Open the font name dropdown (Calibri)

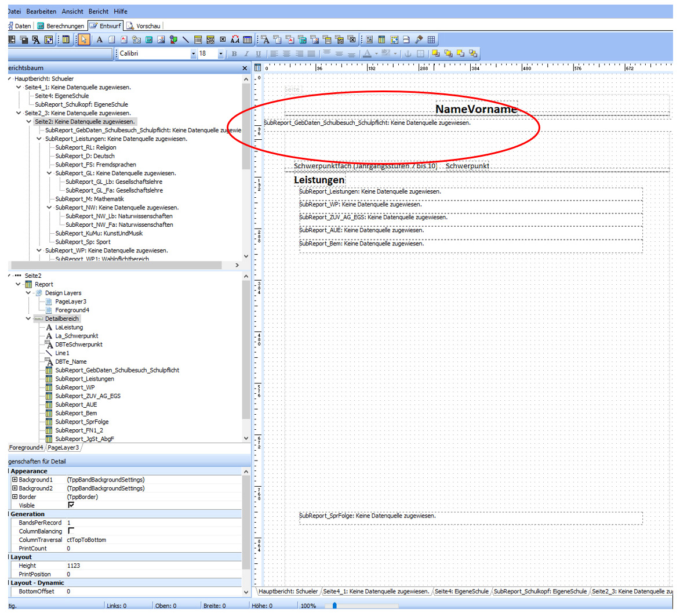(x=194, y=54)
